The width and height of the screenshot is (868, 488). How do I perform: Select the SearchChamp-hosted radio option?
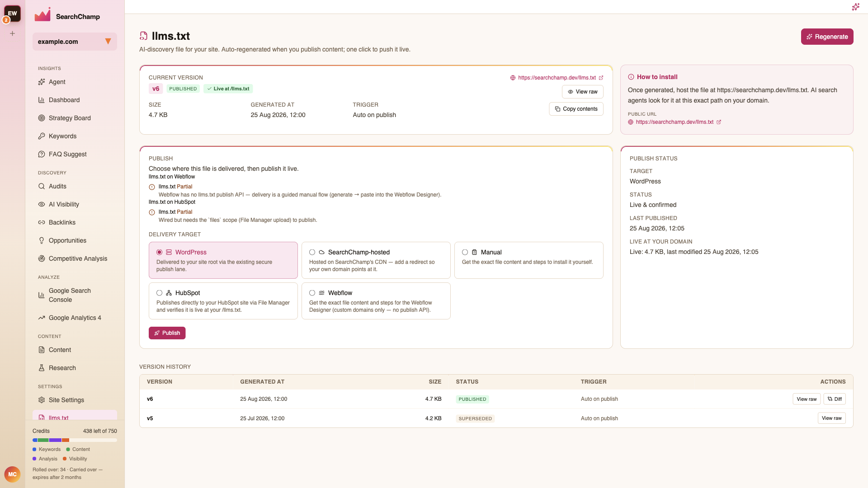pos(312,252)
